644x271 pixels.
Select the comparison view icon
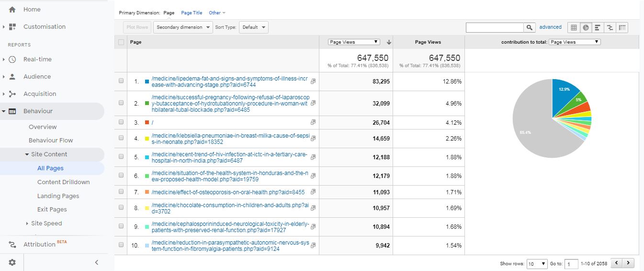610,27
